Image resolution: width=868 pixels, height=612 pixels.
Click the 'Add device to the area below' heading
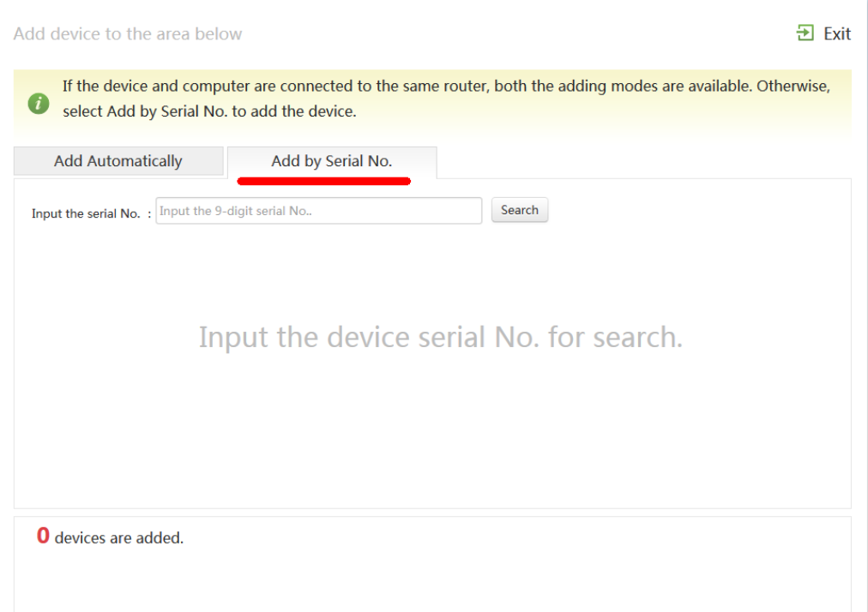click(x=128, y=34)
